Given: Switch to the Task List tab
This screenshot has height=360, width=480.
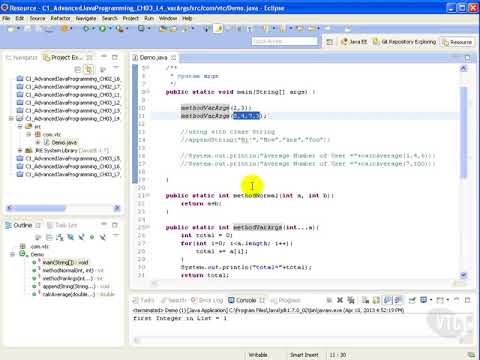Looking at the screenshot, I should pos(62,226).
